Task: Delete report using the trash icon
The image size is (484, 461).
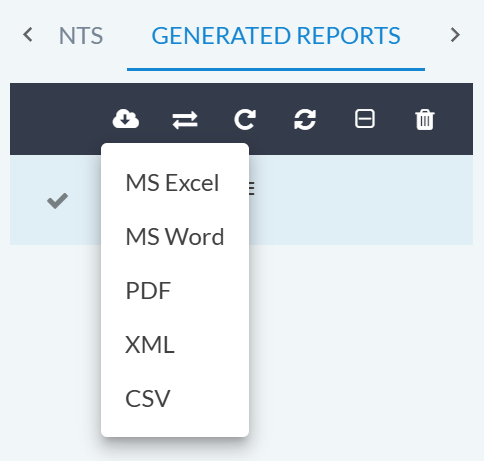Action: coord(425,119)
